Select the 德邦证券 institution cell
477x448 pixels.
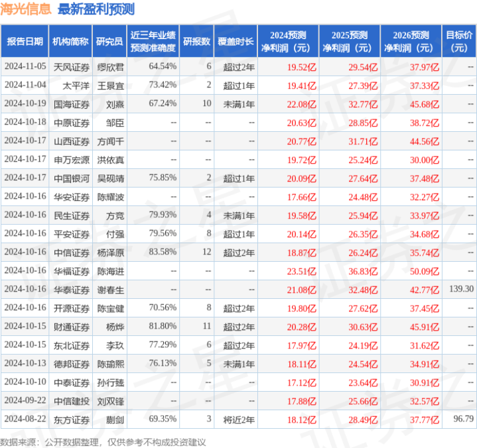(x=72, y=364)
